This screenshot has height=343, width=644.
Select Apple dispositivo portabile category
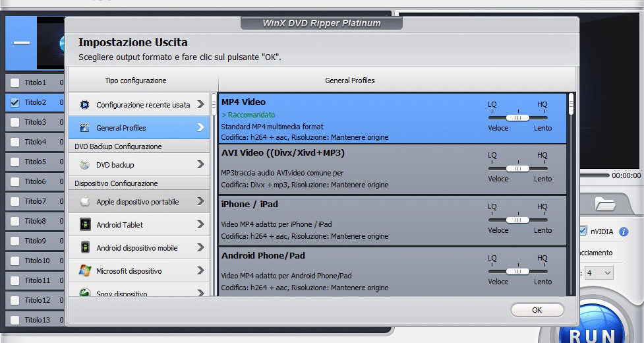pos(139,201)
